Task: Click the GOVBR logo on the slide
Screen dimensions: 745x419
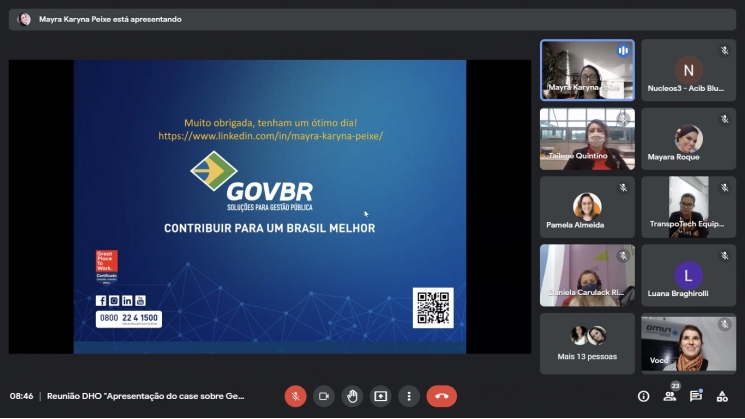Action: [252, 181]
